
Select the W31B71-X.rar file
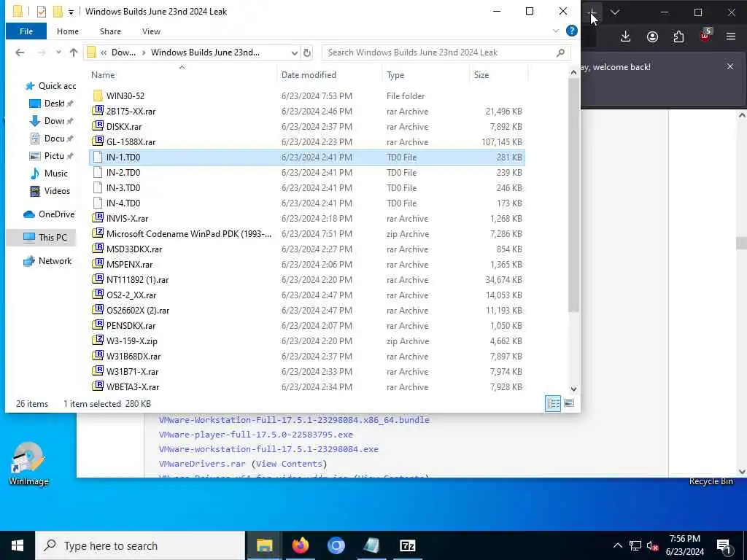click(x=132, y=371)
